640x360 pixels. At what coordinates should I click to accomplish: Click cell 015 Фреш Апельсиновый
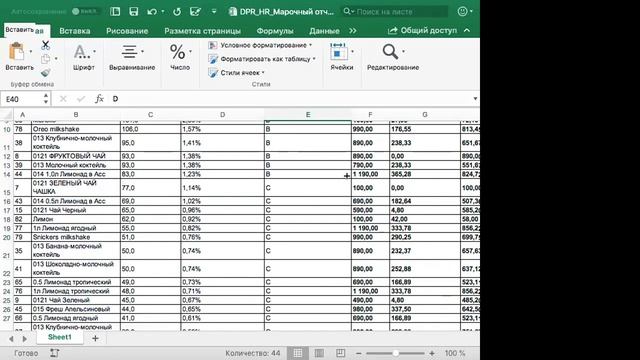pos(76,309)
